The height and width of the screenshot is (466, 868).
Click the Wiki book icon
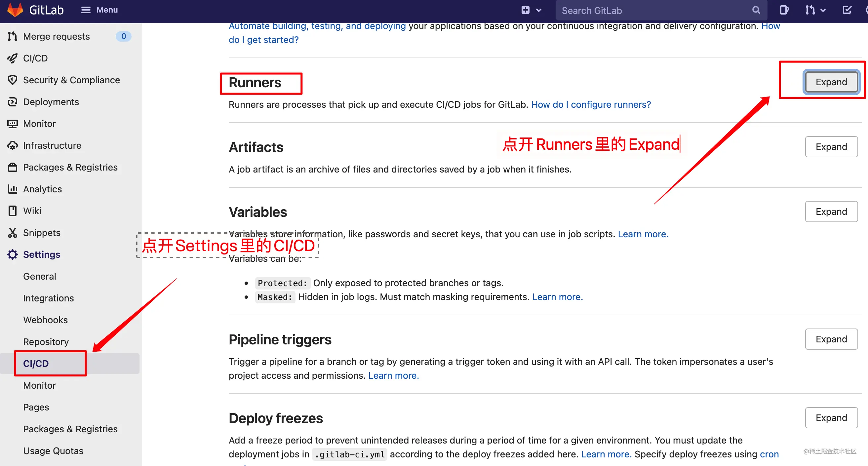coord(13,211)
